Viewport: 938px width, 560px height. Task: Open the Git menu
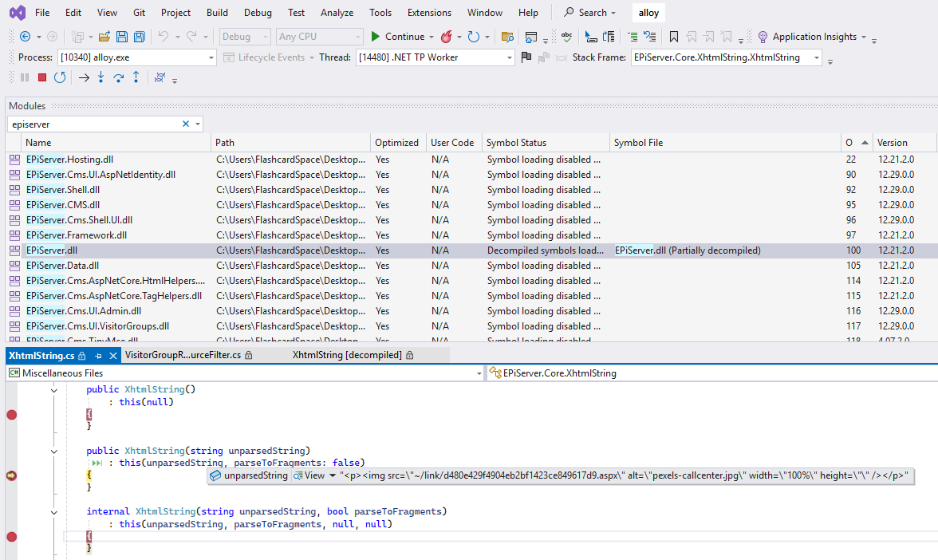pos(140,13)
